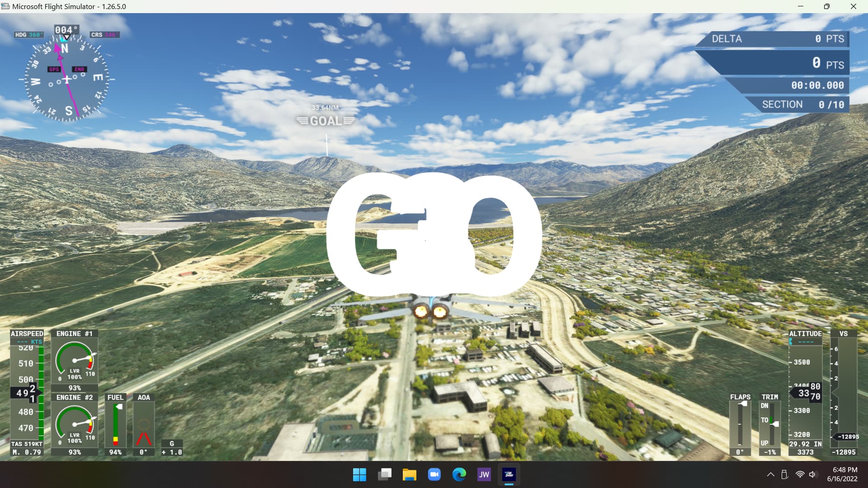This screenshot has height=488, width=868.
Task: Click the HDG 360 heading label
Action: (x=29, y=35)
